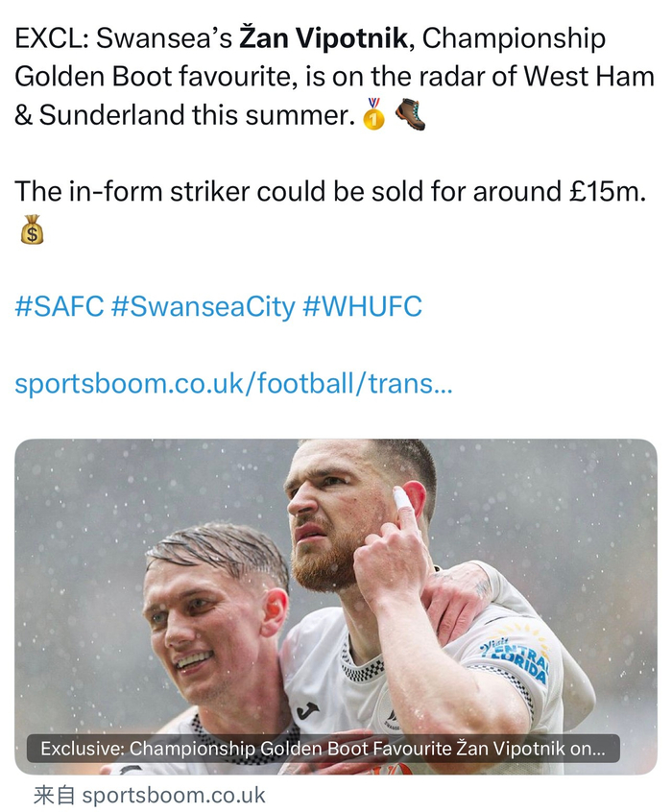672x812 pixels.
Task: Open the #SAFC hashtag
Action: 59,307
